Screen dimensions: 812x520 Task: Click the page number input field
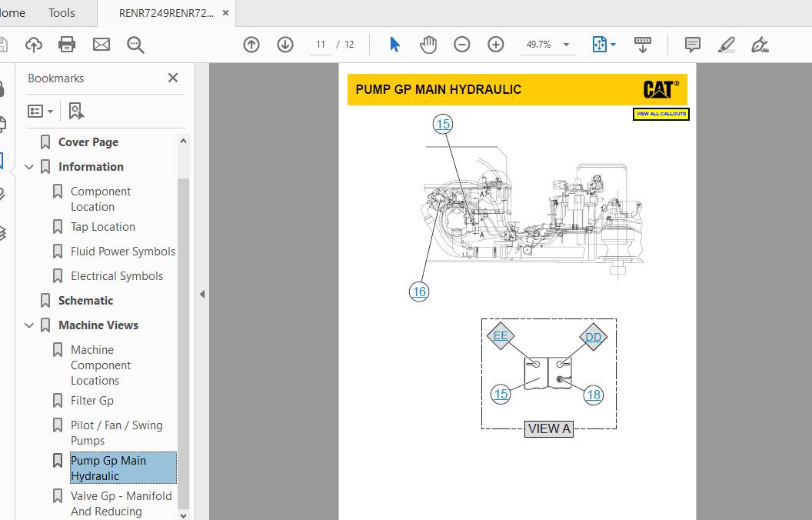pyautogui.click(x=321, y=45)
